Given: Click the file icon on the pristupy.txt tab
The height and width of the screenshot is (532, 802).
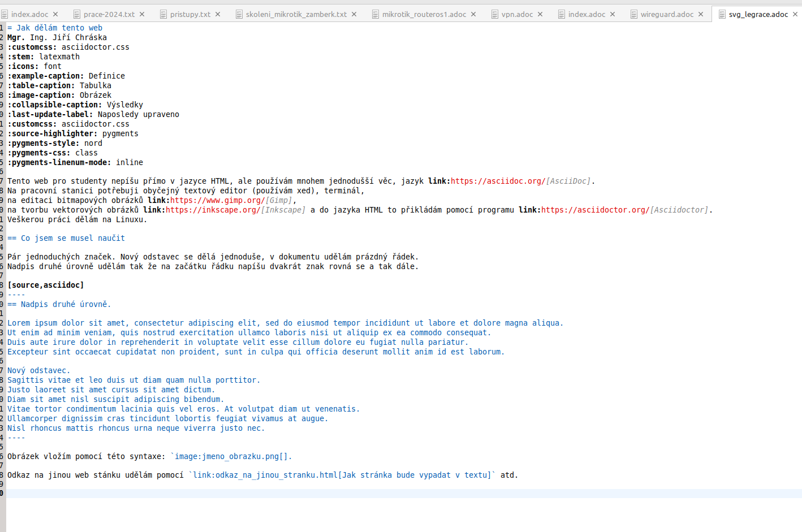Looking at the screenshot, I should (163, 14).
